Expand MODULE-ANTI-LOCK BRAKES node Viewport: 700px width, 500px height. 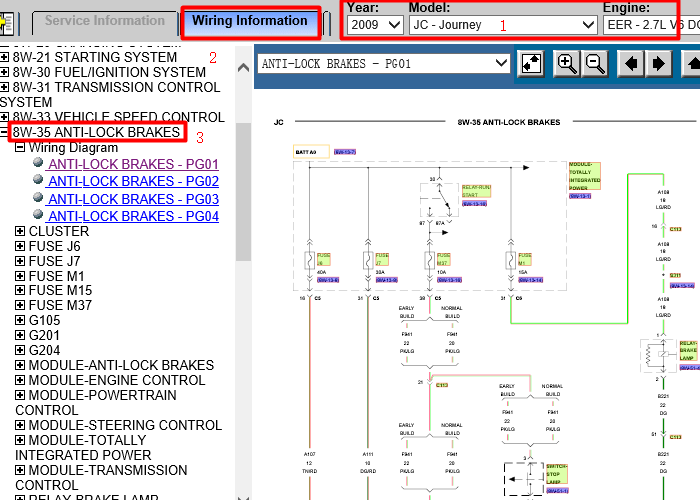coord(20,365)
